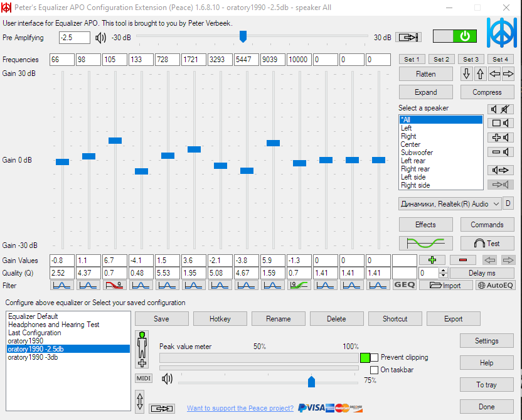The width and height of the screenshot is (522, 420).
Task: Check the On taskbar option
Action: point(374,370)
